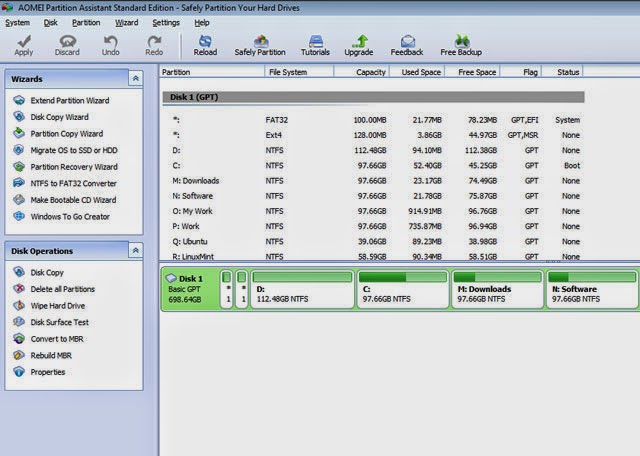Sort by Free Space column header
This screenshot has height=456, width=640.
click(x=473, y=72)
